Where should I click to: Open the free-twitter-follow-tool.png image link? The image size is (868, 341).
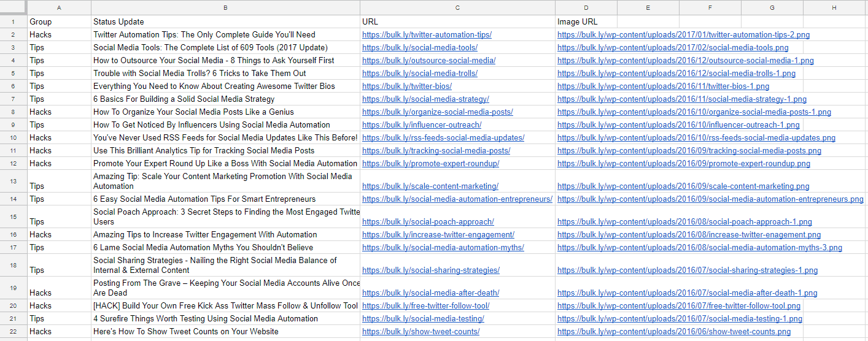(x=678, y=306)
